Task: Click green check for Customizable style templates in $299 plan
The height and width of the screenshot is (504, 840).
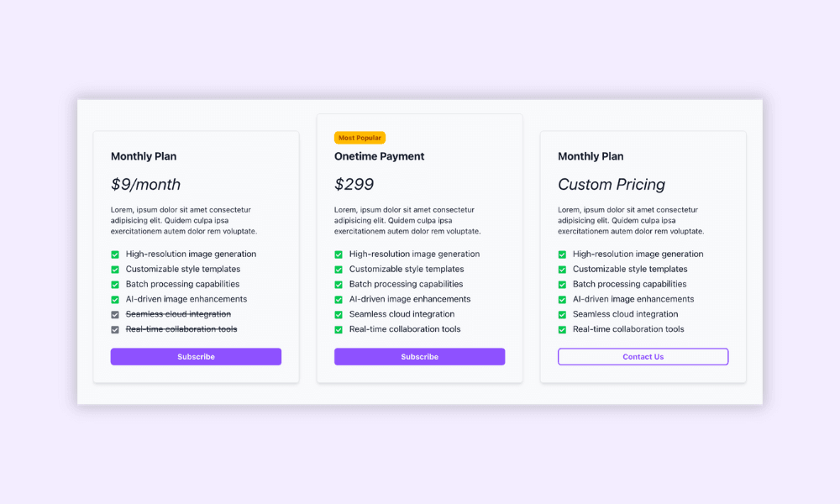Action: coord(339,270)
